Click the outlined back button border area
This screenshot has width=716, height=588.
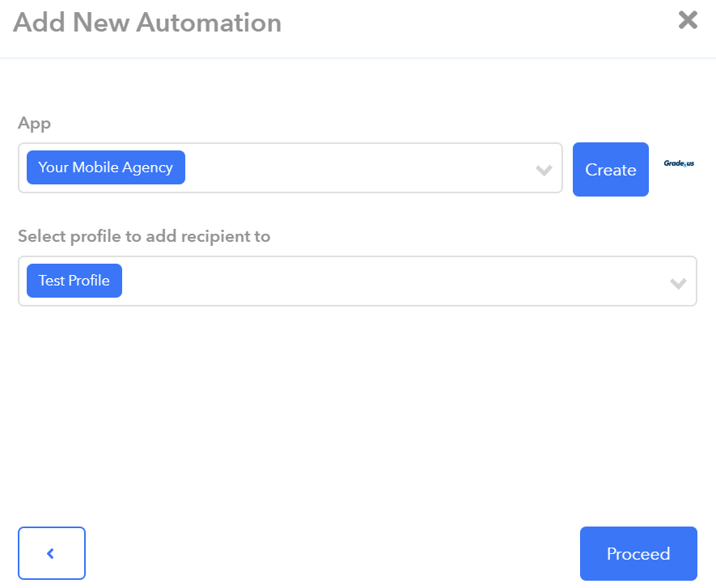[52, 553]
